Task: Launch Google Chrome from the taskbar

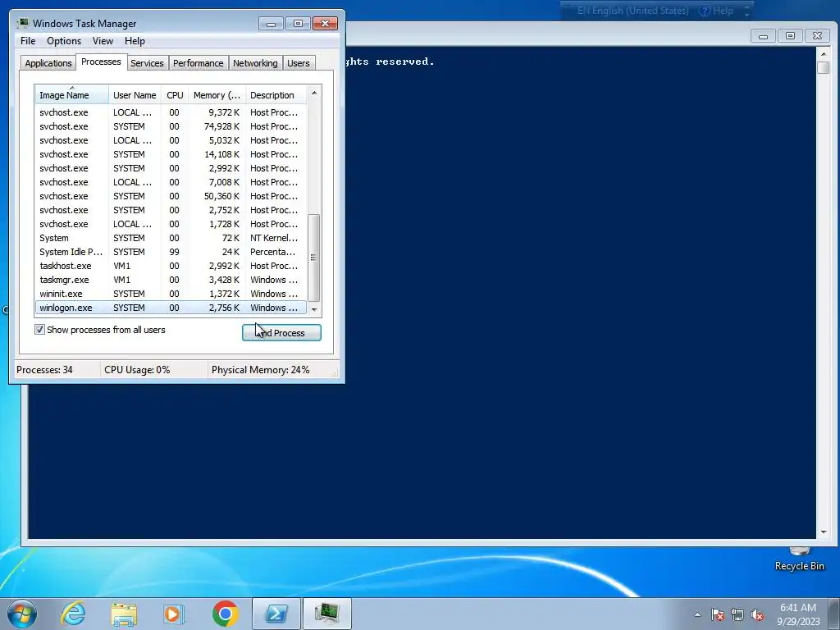Action: pos(226,614)
